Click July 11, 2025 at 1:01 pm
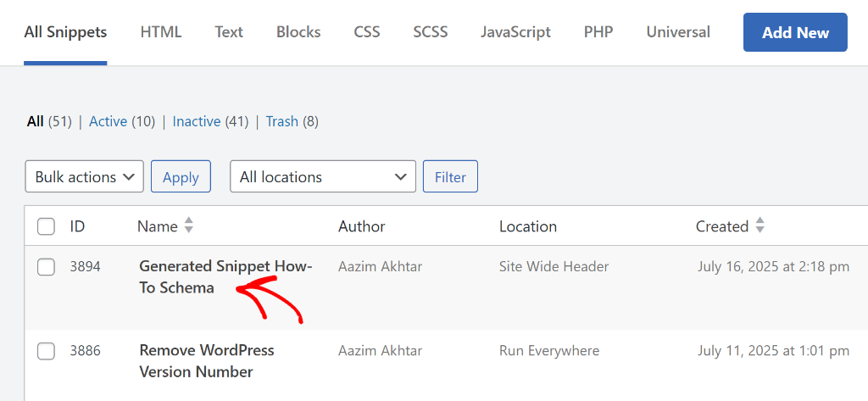Viewport: 868px width, 401px height. (773, 351)
